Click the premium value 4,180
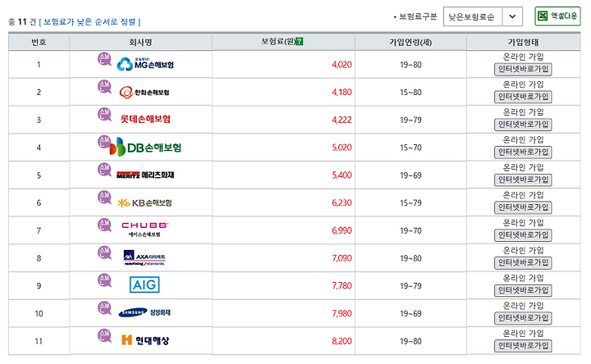This screenshot has width=591, height=364. (x=341, y=92)
